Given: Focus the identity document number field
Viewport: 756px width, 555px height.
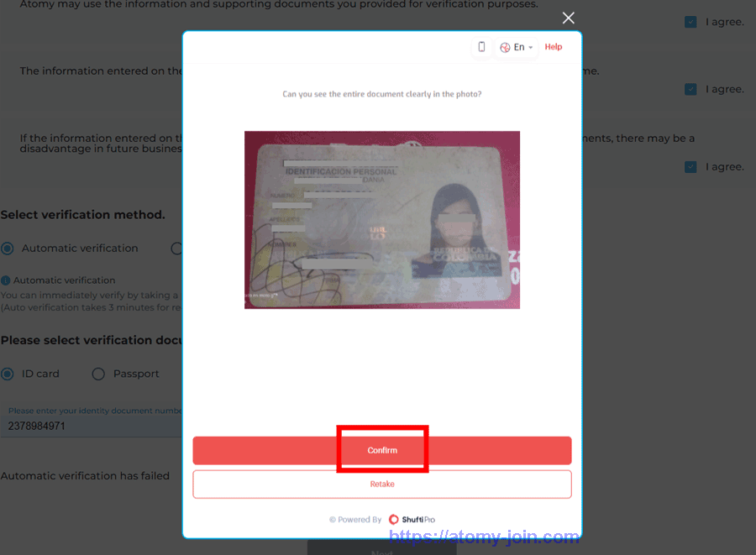Looking at the screenshot, I should point(92,426).
